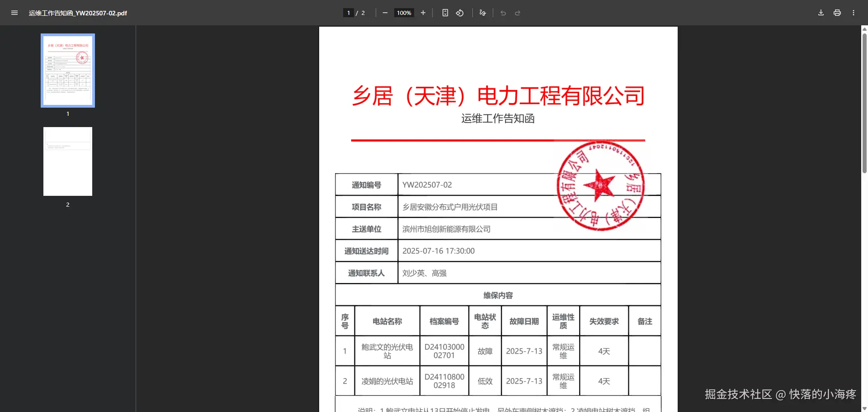Click the 电站状态 column header
The width and height of the screenshot is (868, 412).
click(485, 321)
